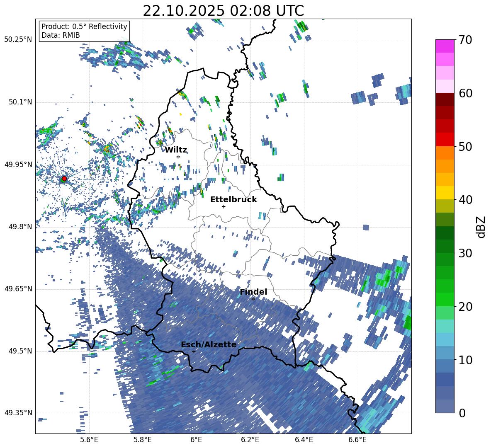Click the 5.6°E longitude label
491x448 pixels.
click(x=89, y=440)
